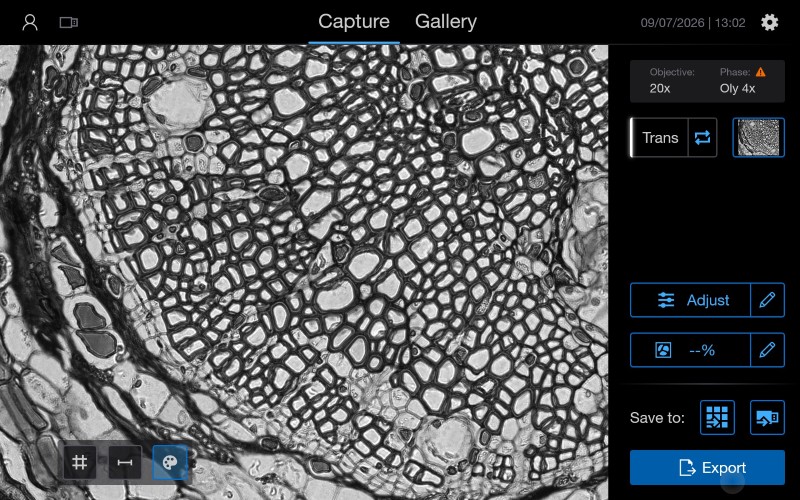Toggle the color palette icon
800x500 pixels.
coord(170,462)
